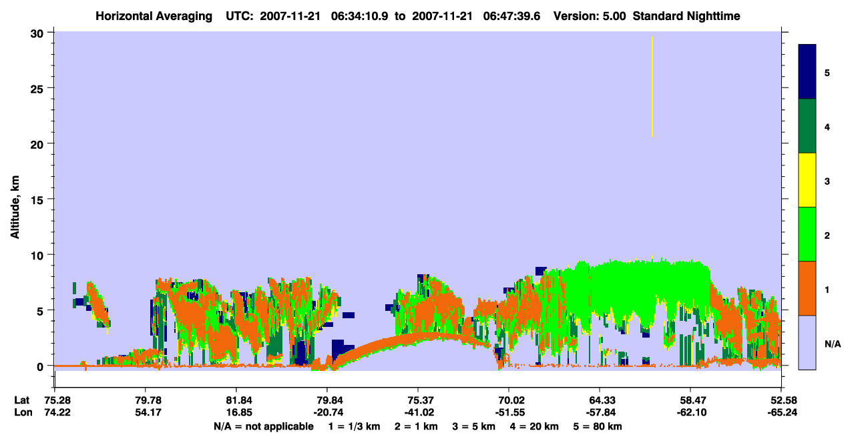Click longitude value -65.24
Viewport: 868px width, 445px height.
[781, 413]
